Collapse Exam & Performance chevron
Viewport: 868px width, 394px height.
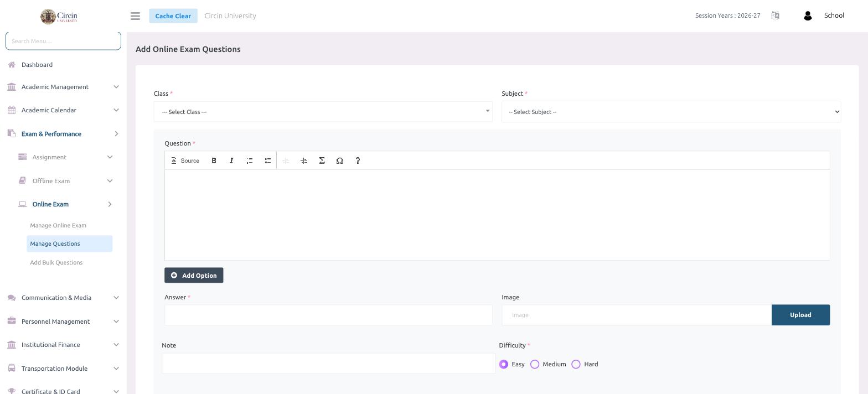(116, 134)
